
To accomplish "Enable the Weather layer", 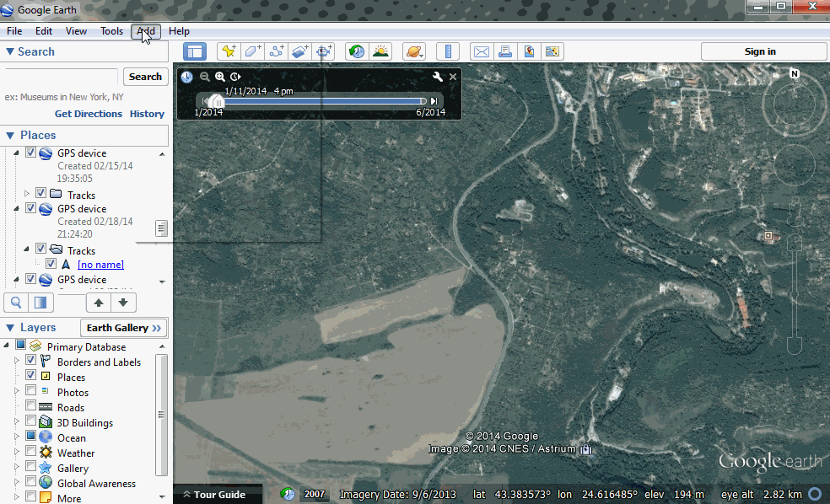I will point(30,451).
